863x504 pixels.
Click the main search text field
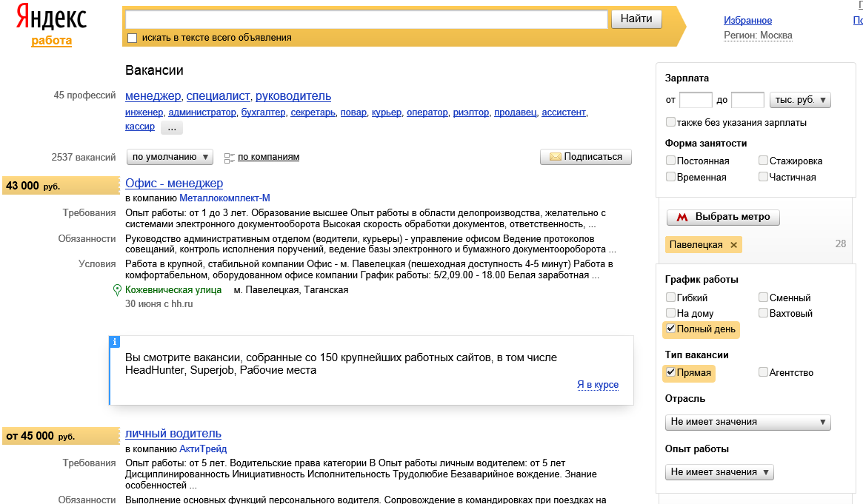click(366, 19)
